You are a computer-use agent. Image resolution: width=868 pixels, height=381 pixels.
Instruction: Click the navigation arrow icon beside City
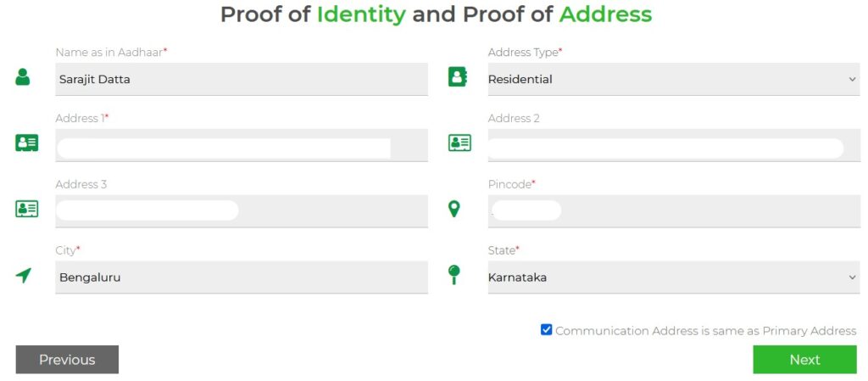(24, 275)
